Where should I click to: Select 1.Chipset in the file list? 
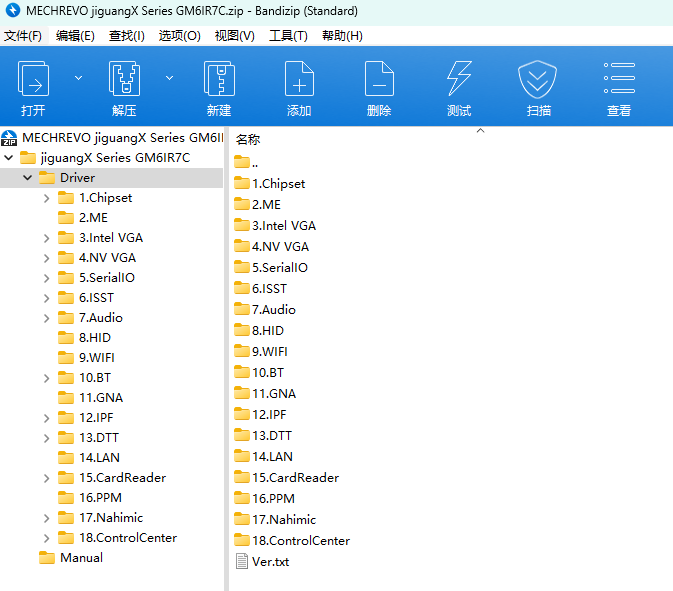click(270, 184)
